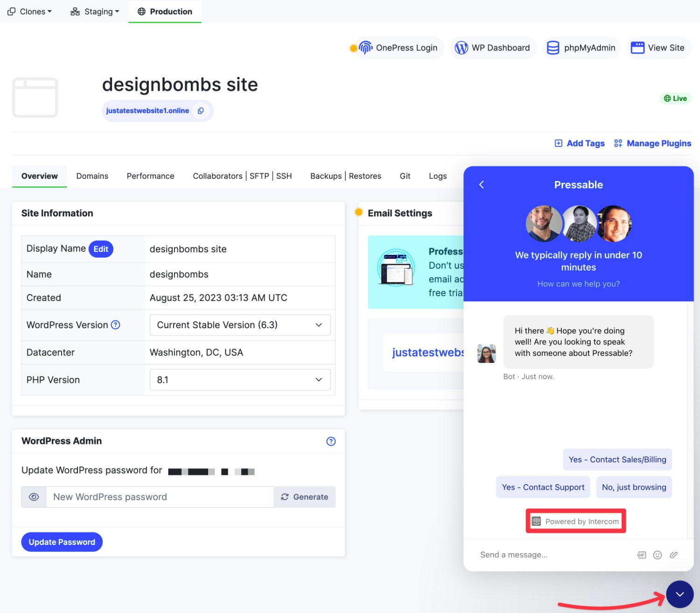This screenshot has height=613, width=700.
Task: Collapse the chat widget with chevron button
Action: pos(680,594)
